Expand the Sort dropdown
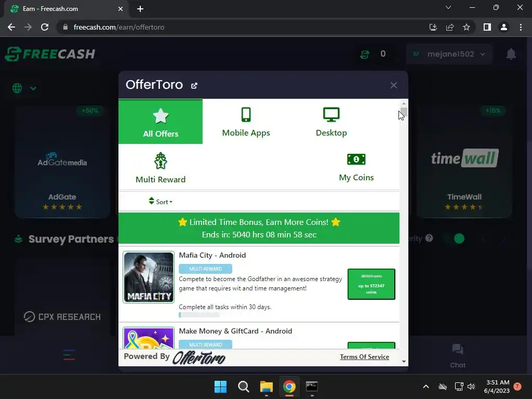 click(x=161, y=202)
